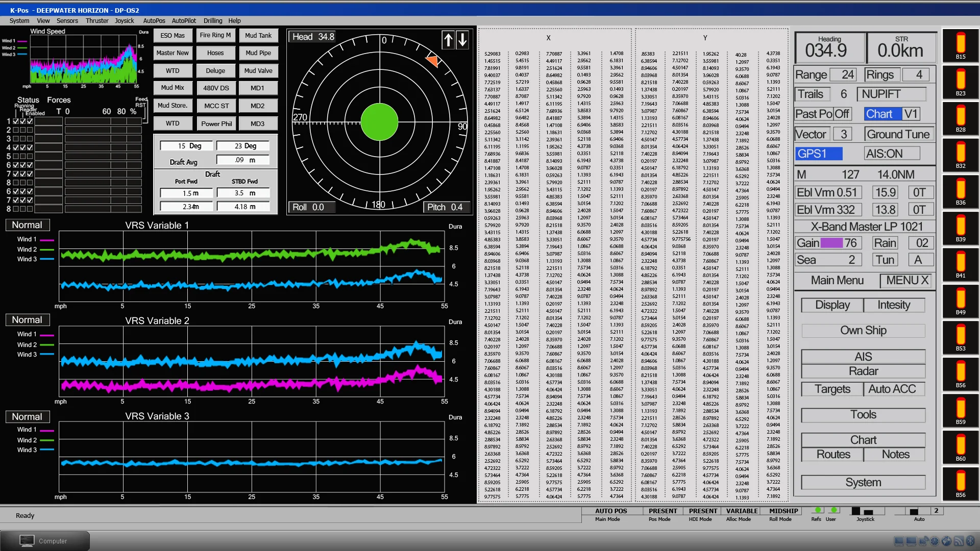The image size is (980, 551).
Task: Click the Ground Tune button
Action: 898,134
